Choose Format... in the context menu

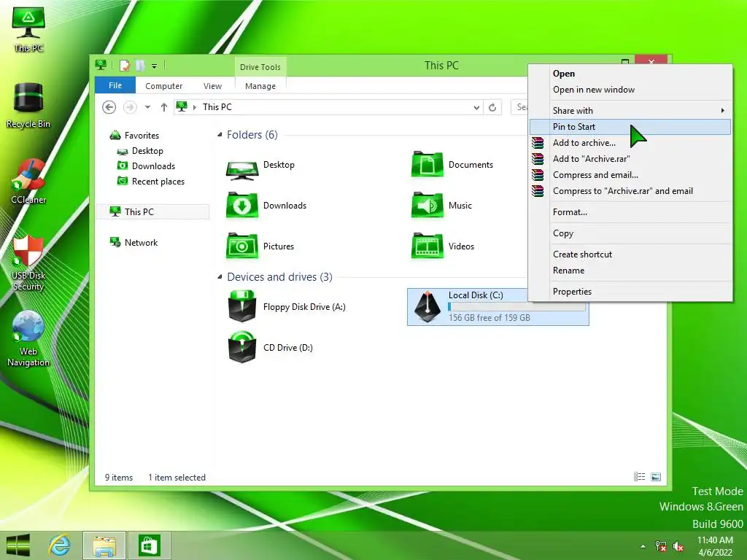click(x=630, y=212)
